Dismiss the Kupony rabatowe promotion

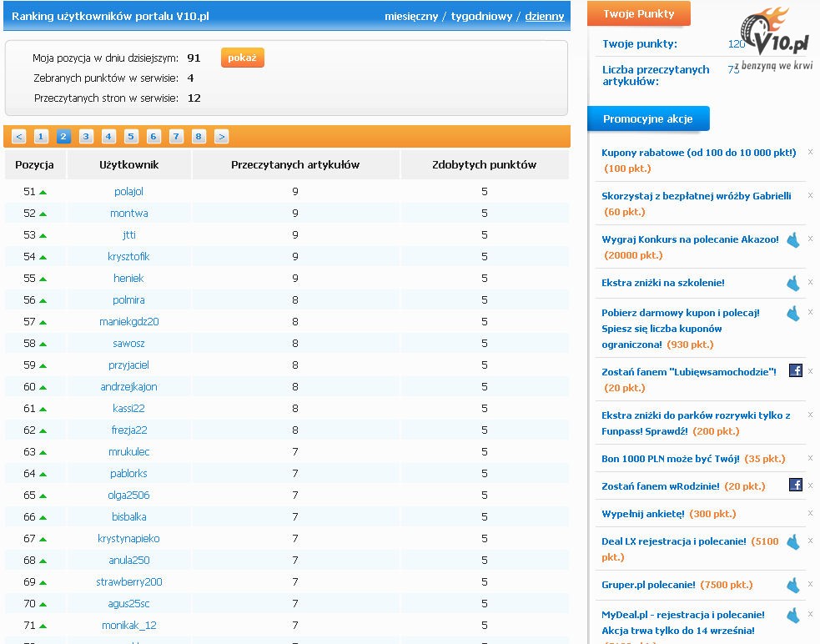[x=810, y=153]
